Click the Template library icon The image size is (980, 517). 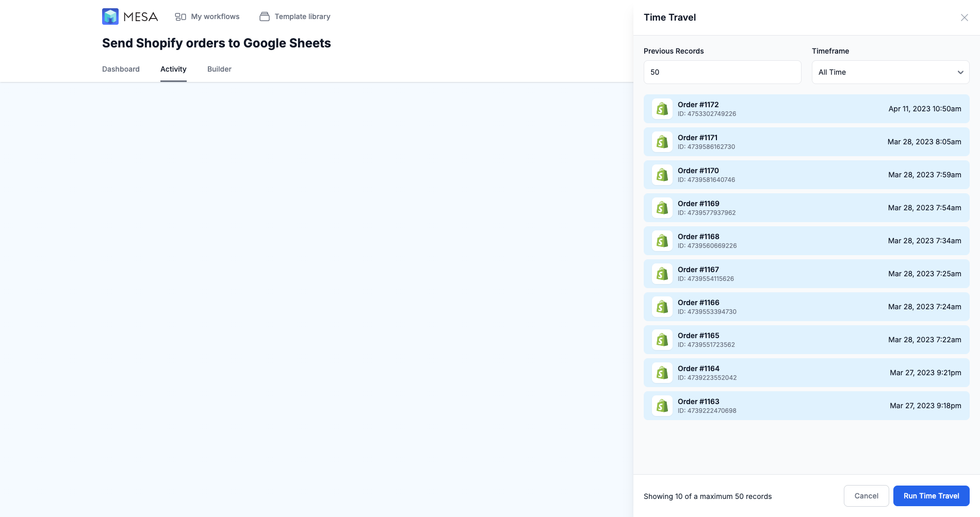[x=265, y=16]
